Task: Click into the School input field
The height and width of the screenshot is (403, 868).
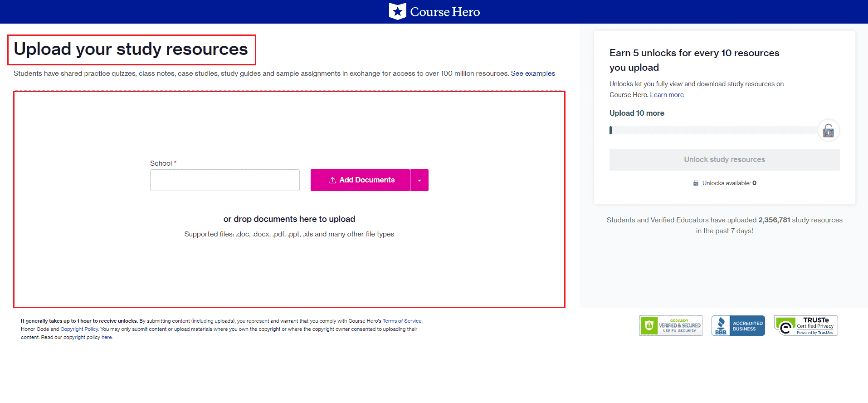Action: point(225,180)
